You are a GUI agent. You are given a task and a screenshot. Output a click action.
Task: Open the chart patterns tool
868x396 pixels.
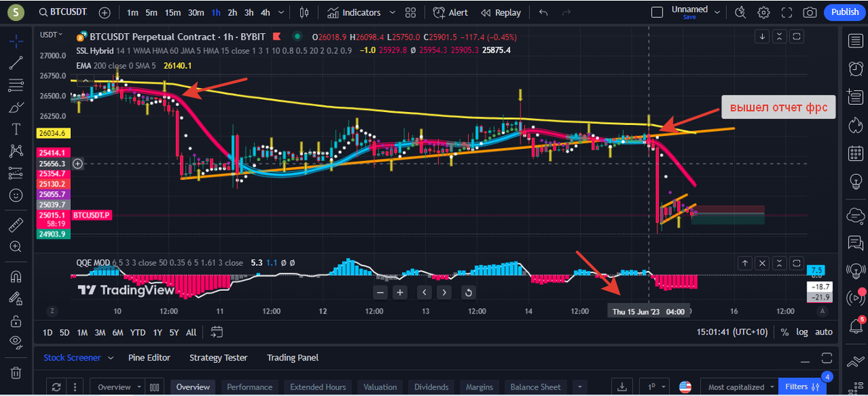point(16,151)
